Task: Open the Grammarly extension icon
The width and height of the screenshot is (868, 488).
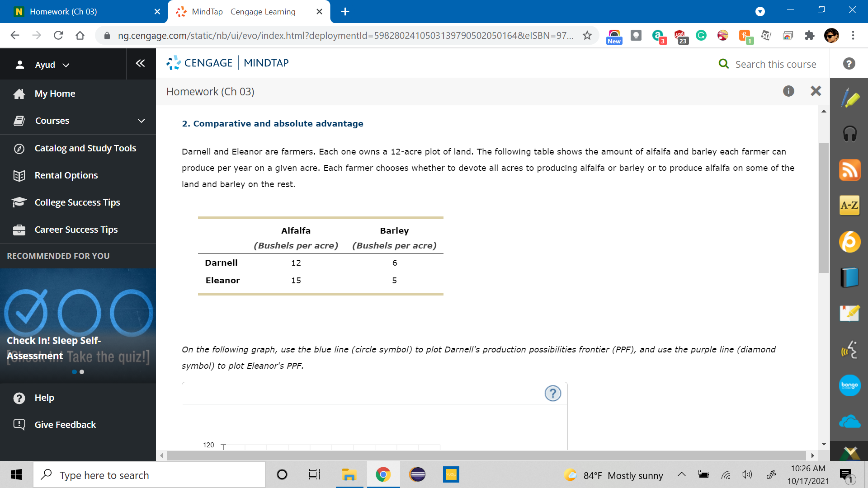Action: click(701, 36)
